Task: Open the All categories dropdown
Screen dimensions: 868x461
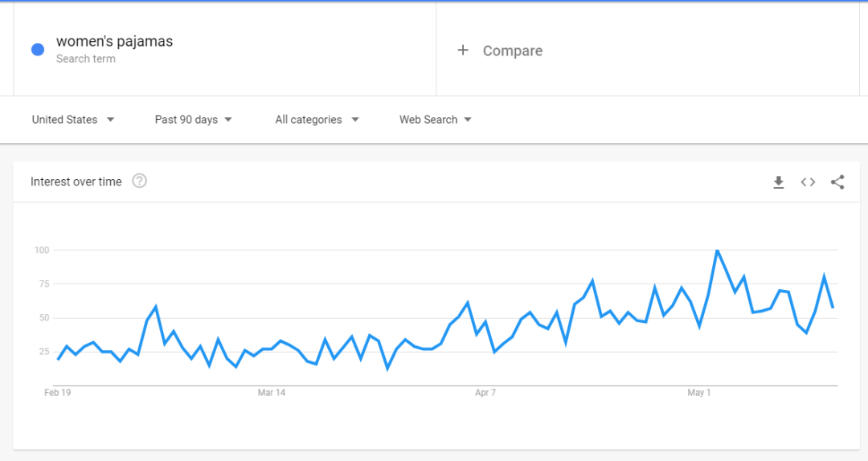Action: (317, 120)
